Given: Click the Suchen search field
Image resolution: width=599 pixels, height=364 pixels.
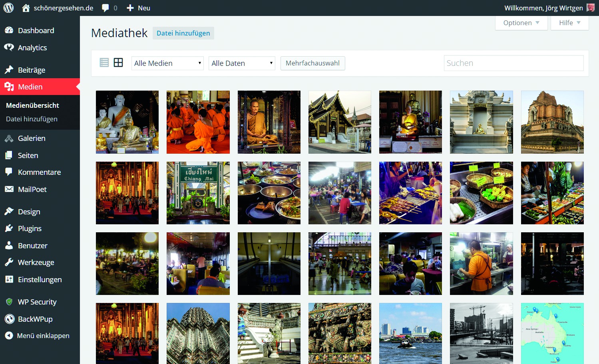Looking at the screenshot, I should (x=513, y=63).
